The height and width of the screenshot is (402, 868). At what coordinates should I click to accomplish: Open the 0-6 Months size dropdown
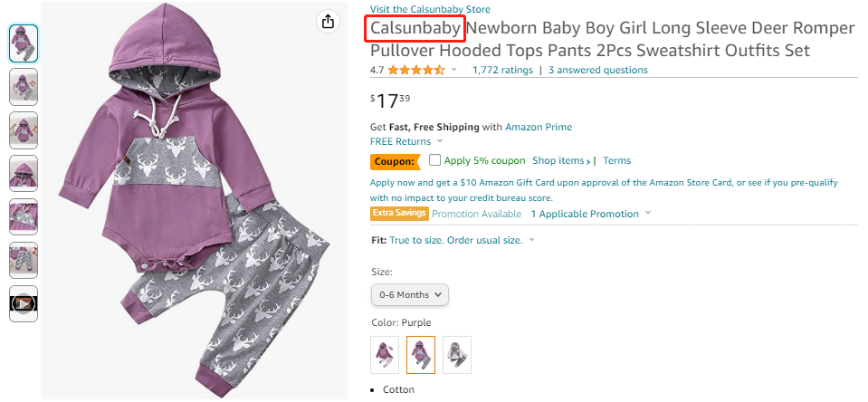tap(410, 294)
